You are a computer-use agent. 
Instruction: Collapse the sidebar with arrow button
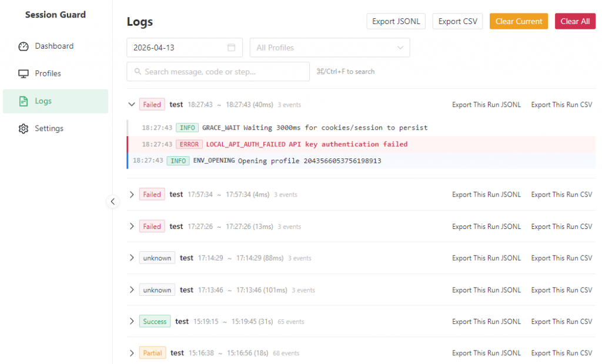pyautogui.click(x=113, y=202)
